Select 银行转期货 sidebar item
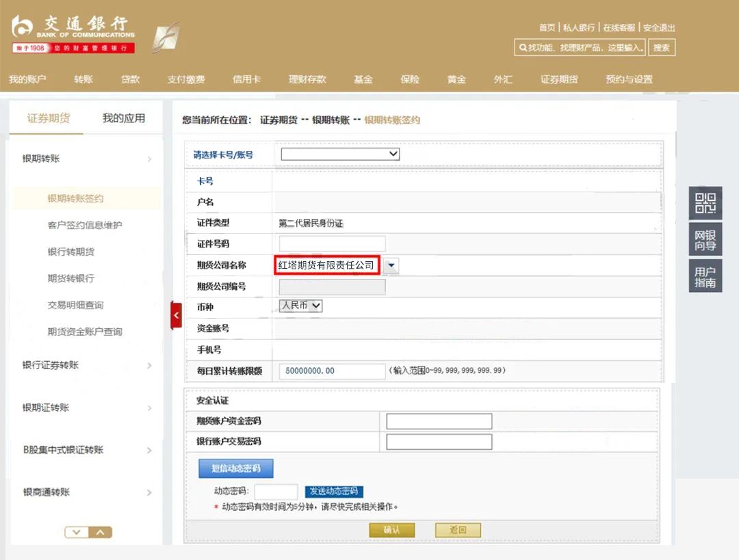 point(70,252)
